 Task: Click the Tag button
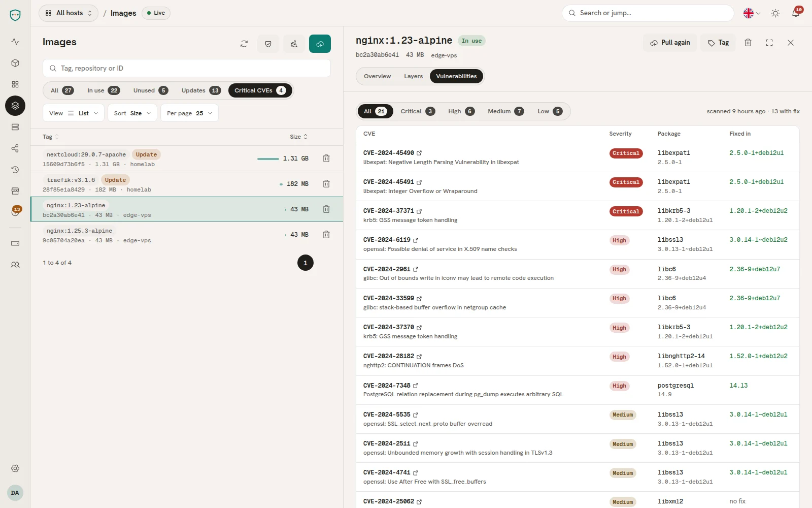[x=718, y=43]
